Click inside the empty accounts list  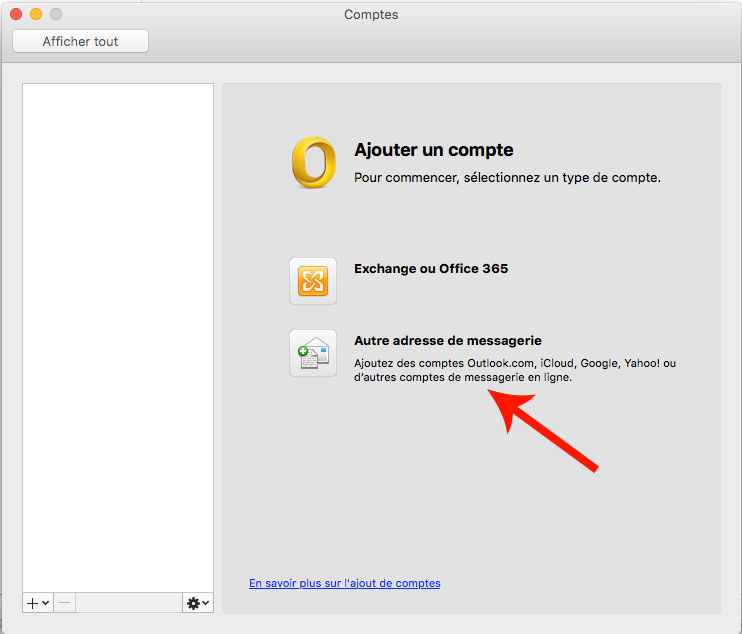click(x=118, y=330)
